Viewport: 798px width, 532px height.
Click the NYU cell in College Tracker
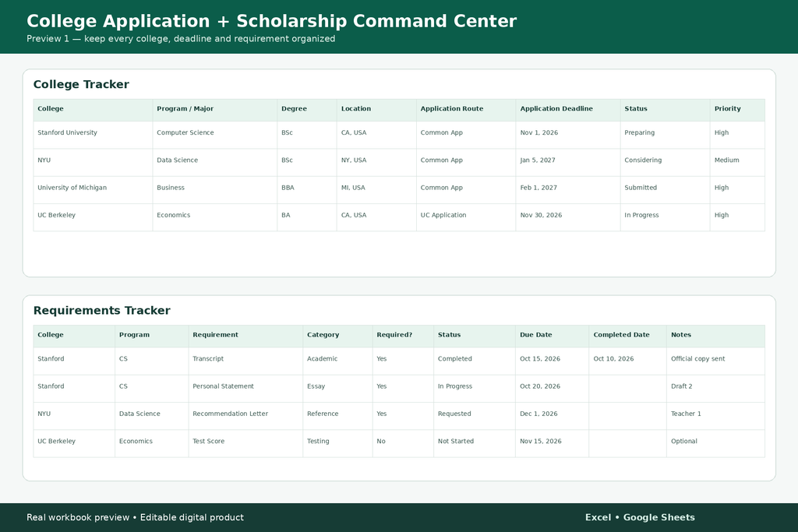coord(94,162)
